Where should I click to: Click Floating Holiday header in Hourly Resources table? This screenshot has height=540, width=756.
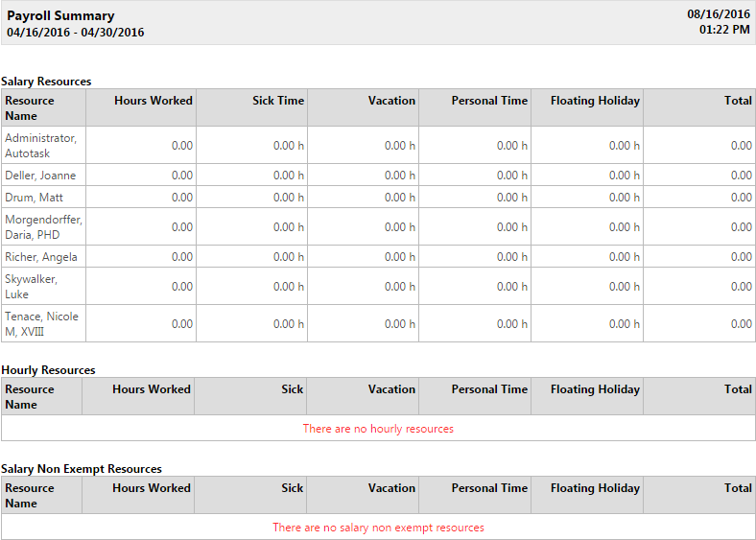click(x=595, y=389)
